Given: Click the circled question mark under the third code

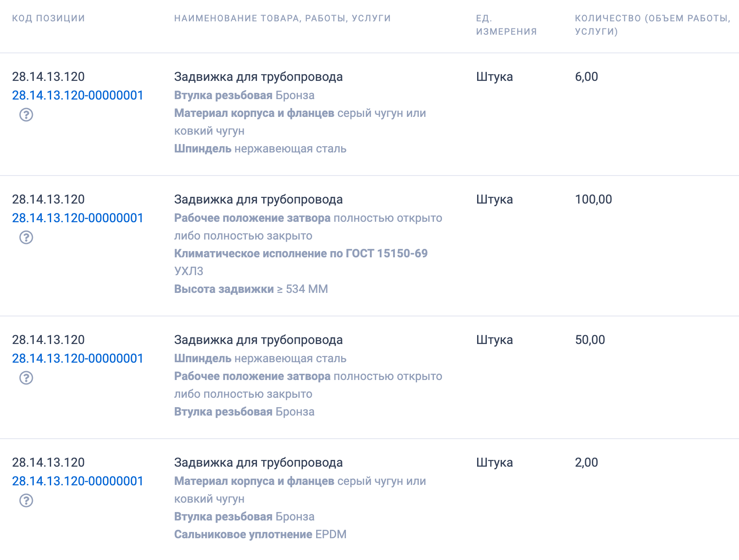Looking at the screenshot, I should point(27,379).
